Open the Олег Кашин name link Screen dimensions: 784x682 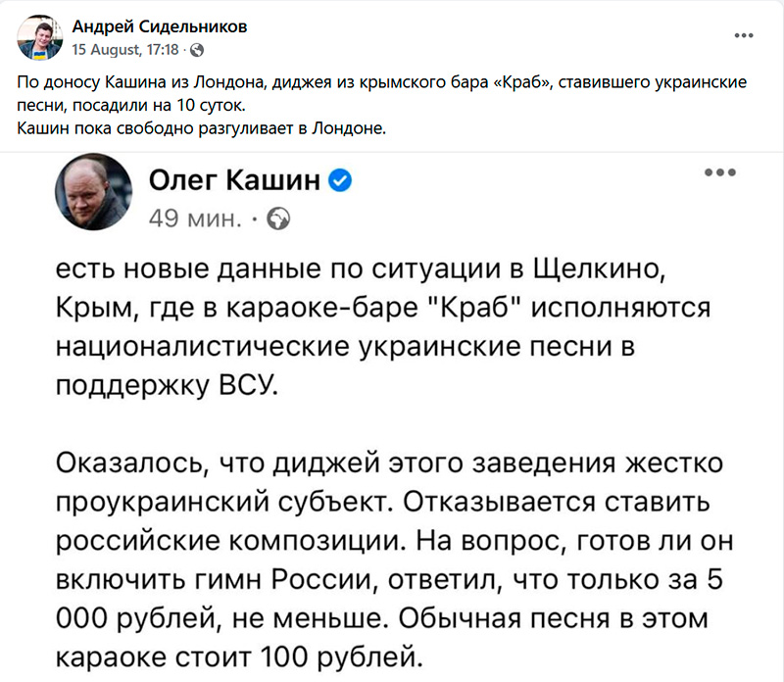(235, 180)
